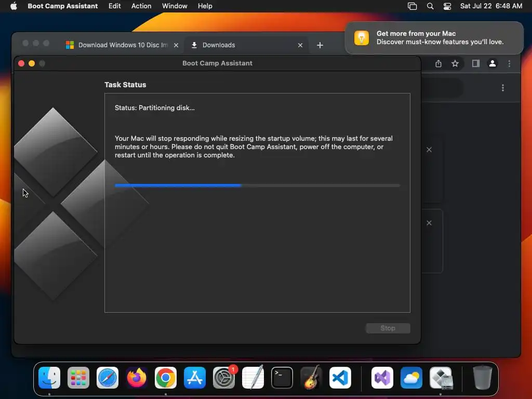Open Terminal from the Dock
This screenshot has height=399, width=532.
[x=282, y=378]
